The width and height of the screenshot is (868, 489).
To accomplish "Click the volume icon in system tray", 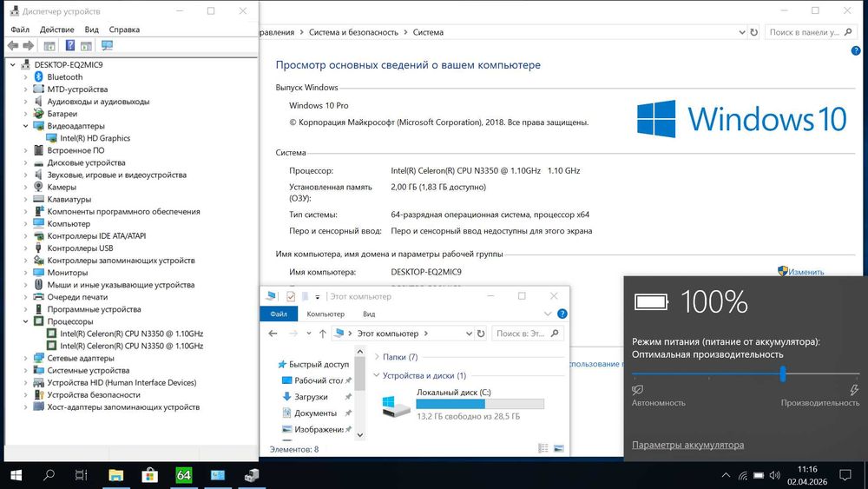I will (x=774, y=475).
